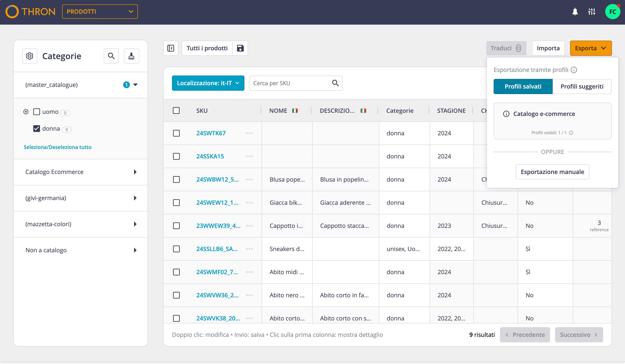The height and width of the screenshot is (364, 625).
Task: Open the settings sliders icon in header
Action: click(592, 12)
